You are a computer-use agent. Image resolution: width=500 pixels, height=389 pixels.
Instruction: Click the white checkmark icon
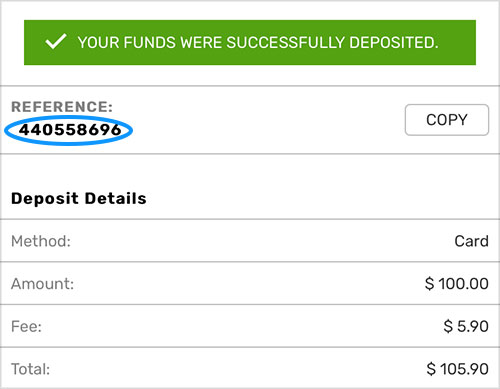point(56,42)
